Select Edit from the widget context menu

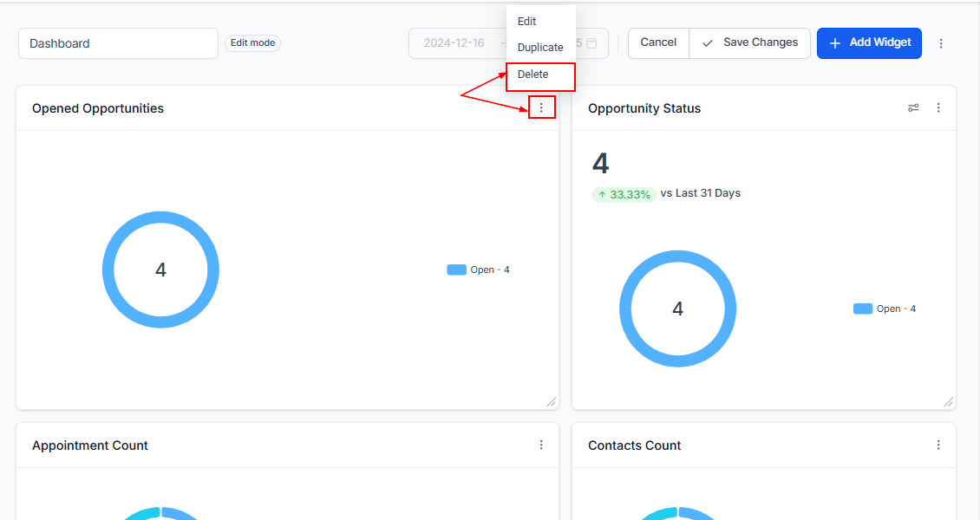pos(527,22)
